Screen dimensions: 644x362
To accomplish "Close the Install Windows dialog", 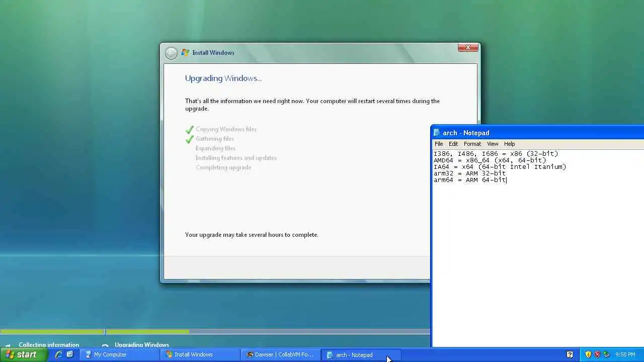I will point(468,47).
